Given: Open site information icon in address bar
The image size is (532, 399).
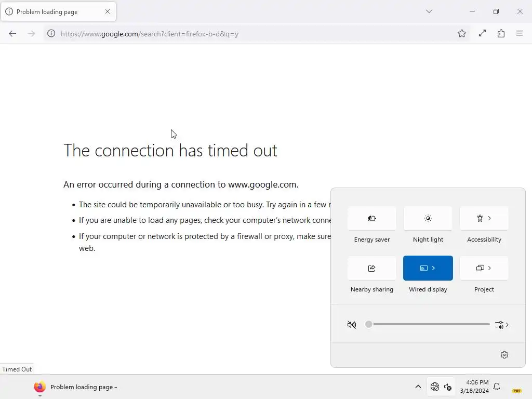Looking at the screenshot, I should (51, 34).
